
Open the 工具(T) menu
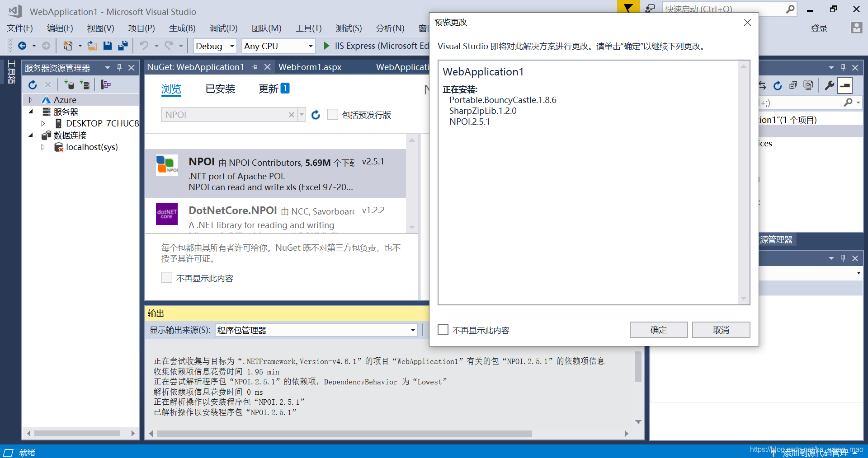coord(309,28)
